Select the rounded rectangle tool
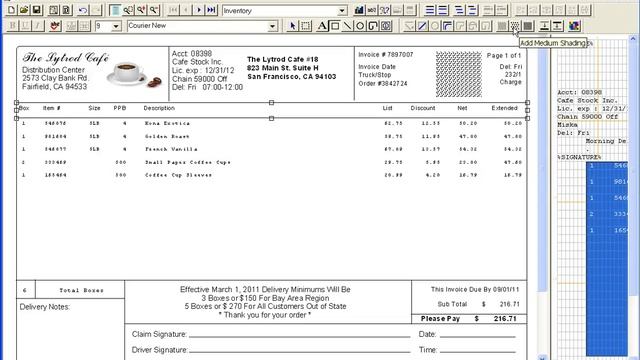Image resolution: width=640 pixels, height=360 pixels. (373, 26)
